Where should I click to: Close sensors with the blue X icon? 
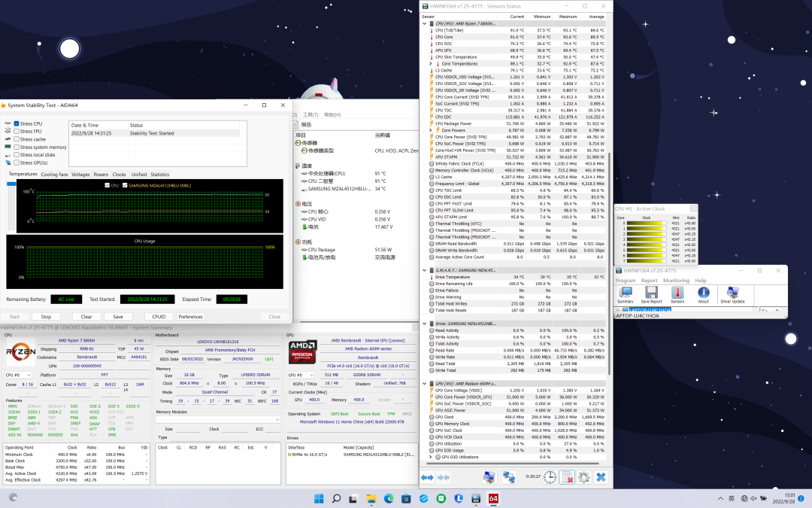[601, 477]
